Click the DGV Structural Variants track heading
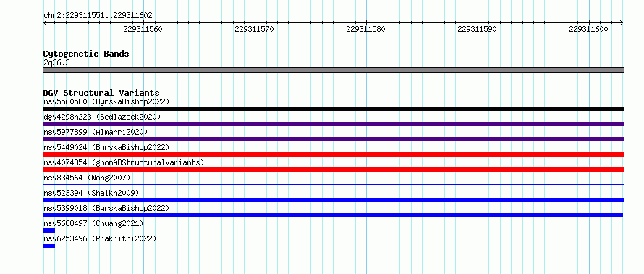The image size is (644, 274). click(101, 93)
